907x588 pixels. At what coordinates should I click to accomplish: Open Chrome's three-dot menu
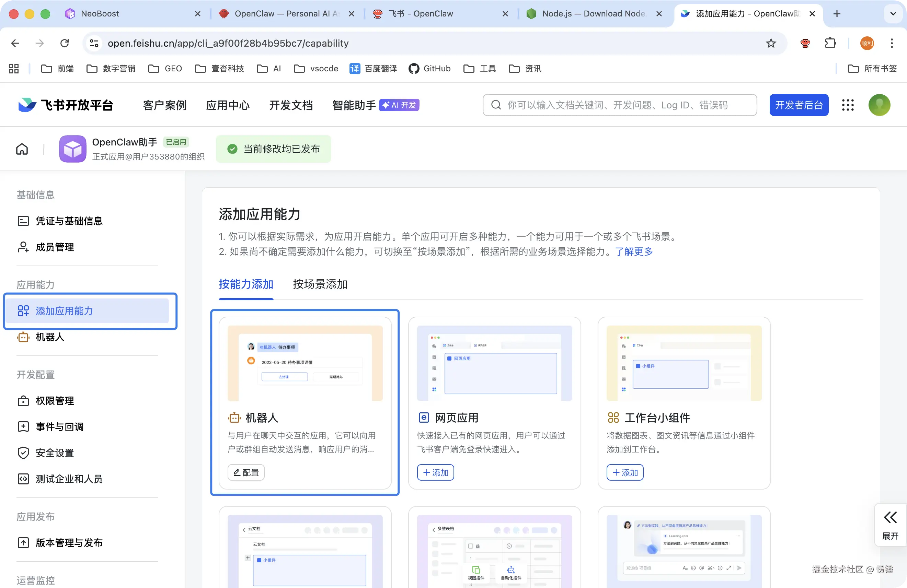[x=891, y=44]
